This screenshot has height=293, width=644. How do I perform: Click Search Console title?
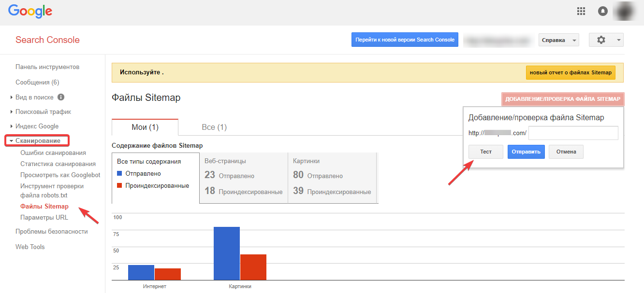pyautogui.click(x=47, y=40)
